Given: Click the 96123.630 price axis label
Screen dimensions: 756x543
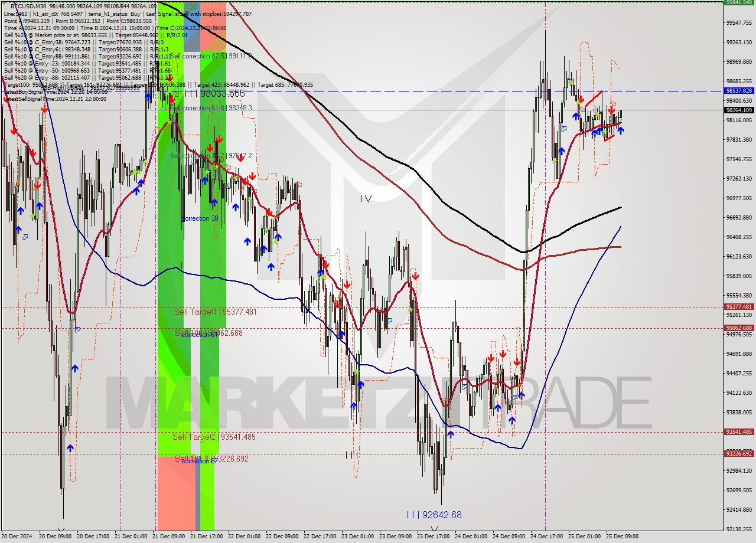Looking at the screenshot, I should 739,256.
